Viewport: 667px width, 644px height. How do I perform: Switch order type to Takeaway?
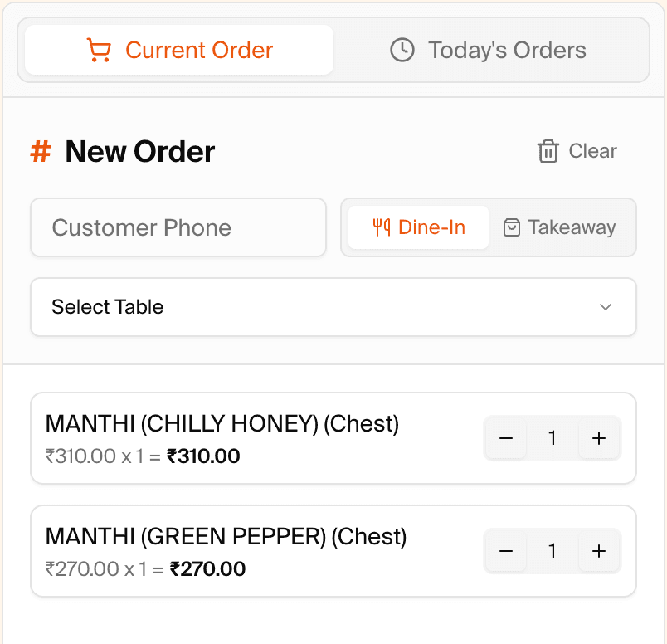(x=561, y=227)
